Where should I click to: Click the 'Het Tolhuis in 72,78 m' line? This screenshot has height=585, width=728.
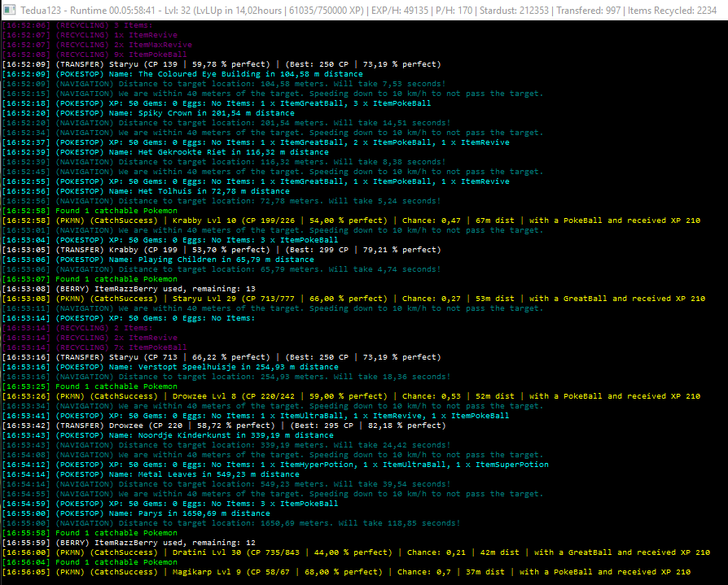[146, 191]
